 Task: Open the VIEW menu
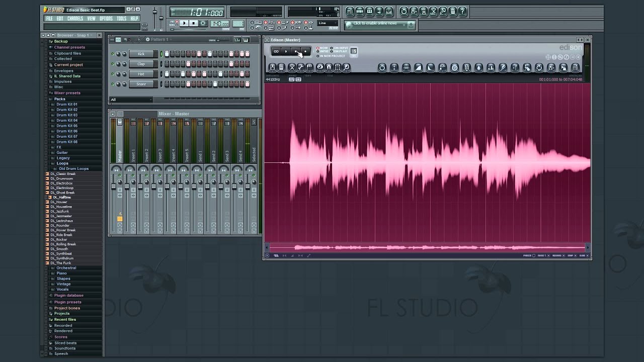click(91, 19)
